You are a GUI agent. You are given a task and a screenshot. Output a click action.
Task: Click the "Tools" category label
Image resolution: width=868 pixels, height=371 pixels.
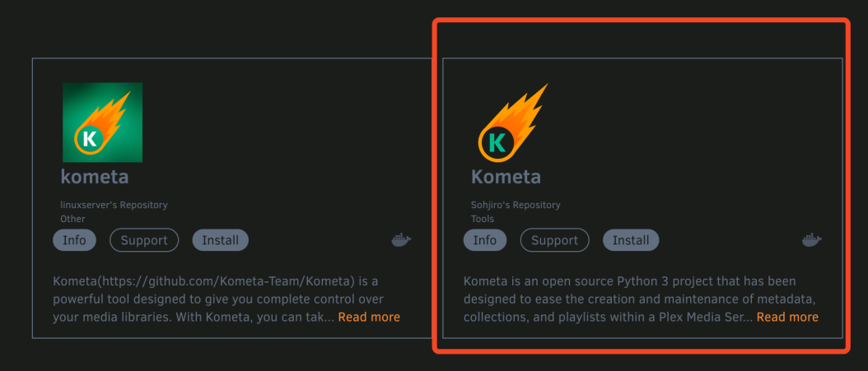tap(483, 218)
